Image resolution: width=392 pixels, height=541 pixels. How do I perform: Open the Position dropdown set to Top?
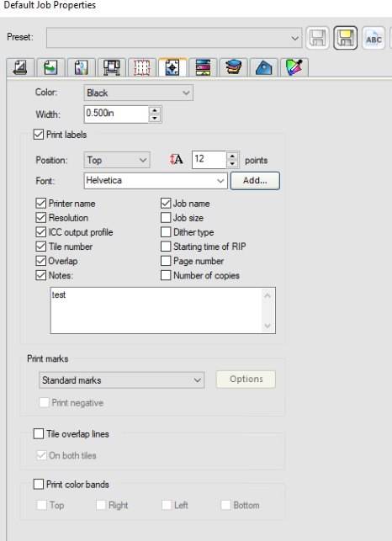117,160
